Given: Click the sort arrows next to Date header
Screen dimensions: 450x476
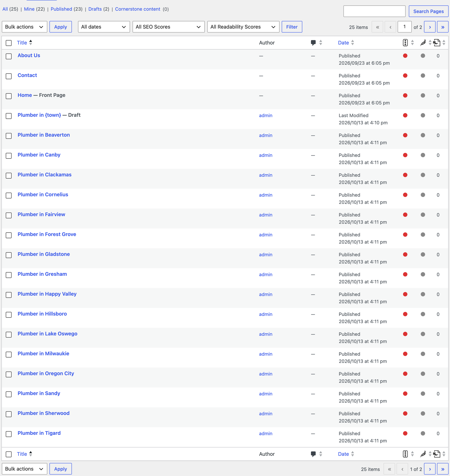Looking at the screenshot, I should pos(352,43).
